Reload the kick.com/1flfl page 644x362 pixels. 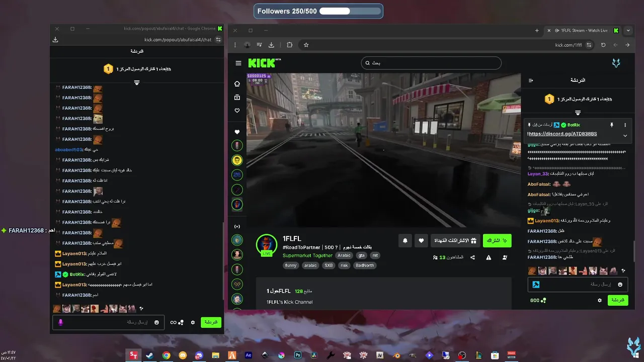tap(603, 45)
